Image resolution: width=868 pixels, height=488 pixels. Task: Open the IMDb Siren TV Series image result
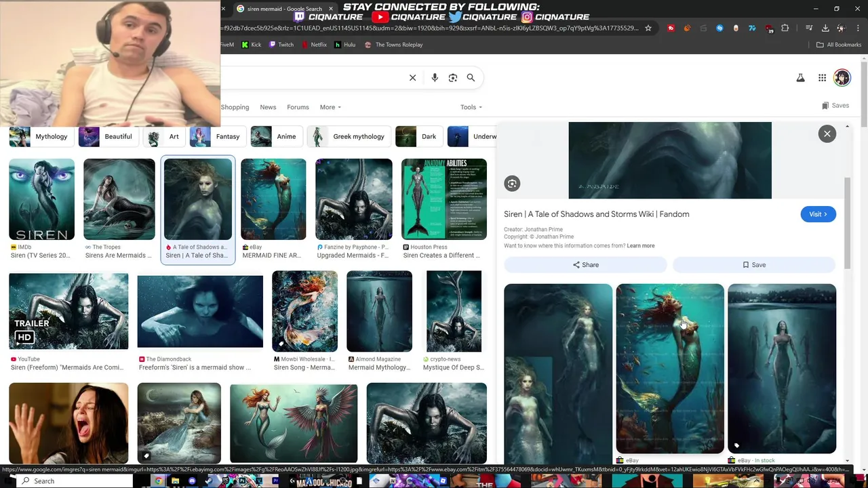[x=41, y=199]
